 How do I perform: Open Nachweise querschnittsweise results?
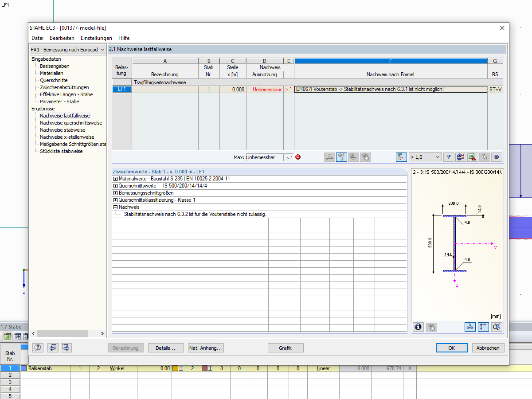71,123
